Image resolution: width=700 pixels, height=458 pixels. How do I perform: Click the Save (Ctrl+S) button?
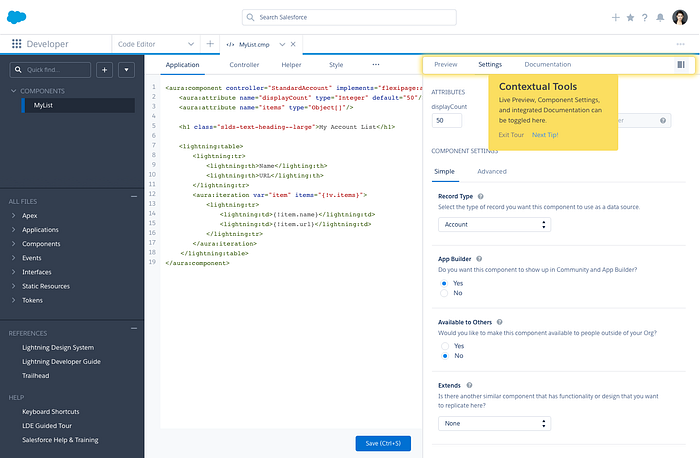point(383,443)
